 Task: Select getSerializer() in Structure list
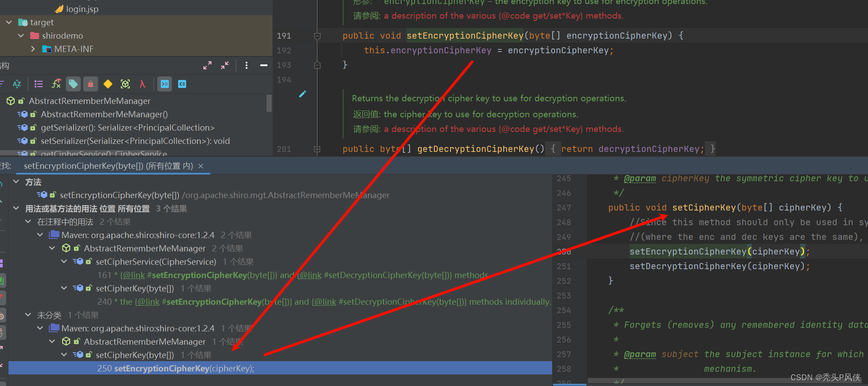[127, 127]
